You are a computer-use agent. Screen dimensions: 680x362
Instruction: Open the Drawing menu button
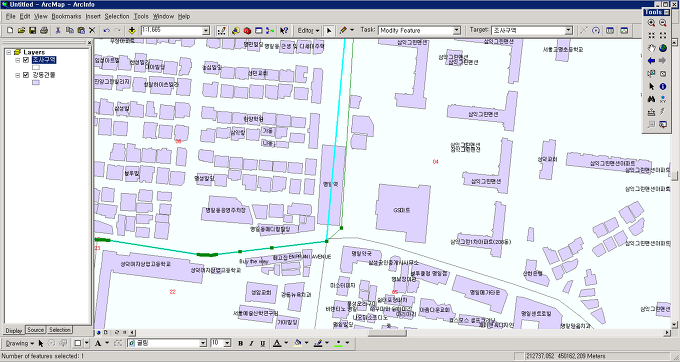[x=20, y=343]
